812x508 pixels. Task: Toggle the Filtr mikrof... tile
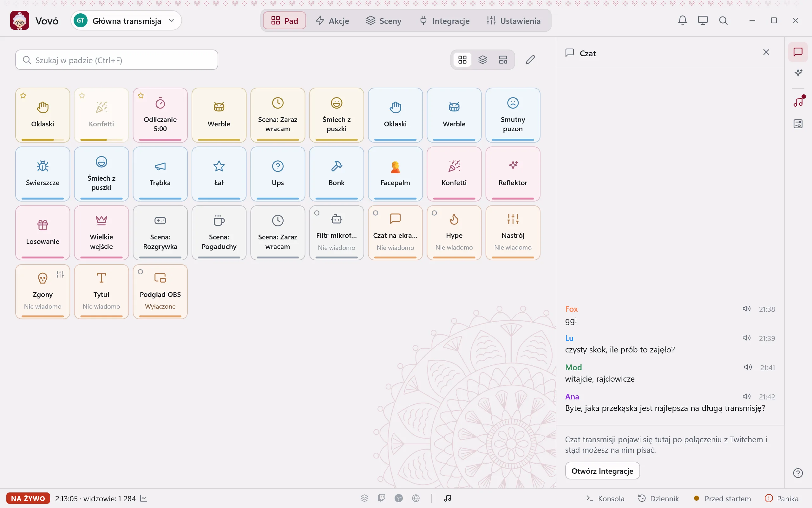(337, 232)
